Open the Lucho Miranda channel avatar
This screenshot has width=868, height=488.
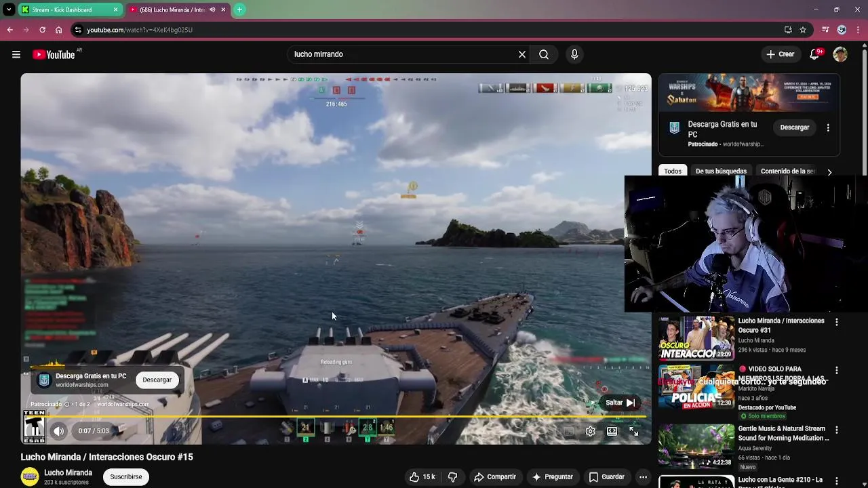pos(30,476)
